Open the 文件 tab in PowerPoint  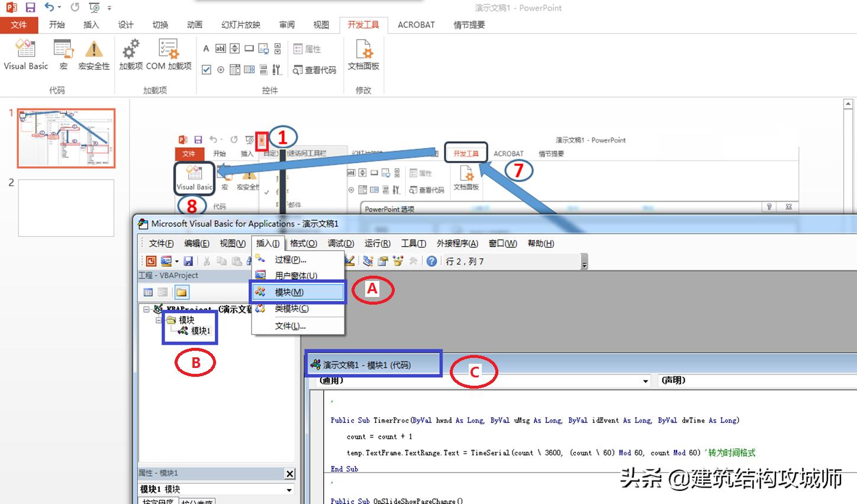click(x=19, y=25)
